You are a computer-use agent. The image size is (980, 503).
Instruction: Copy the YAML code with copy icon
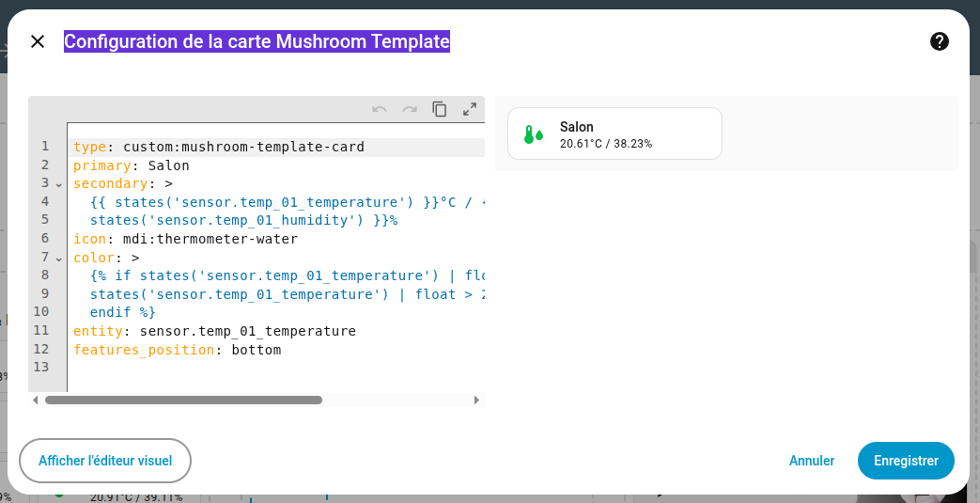pos(440,109)
